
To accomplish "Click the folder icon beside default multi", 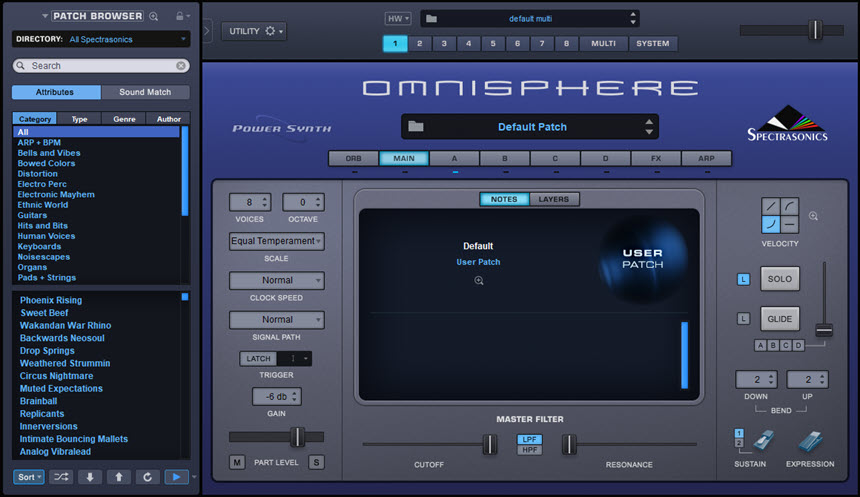I will click(432, 19).
